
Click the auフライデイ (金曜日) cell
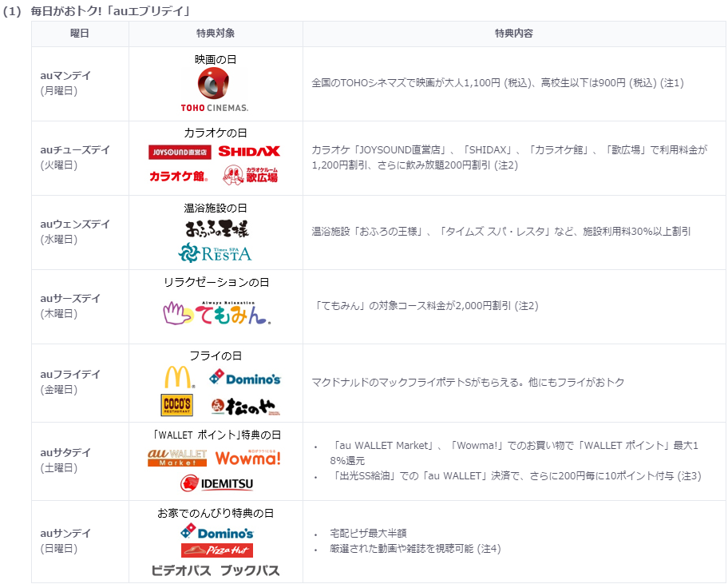tap(80, 383)
